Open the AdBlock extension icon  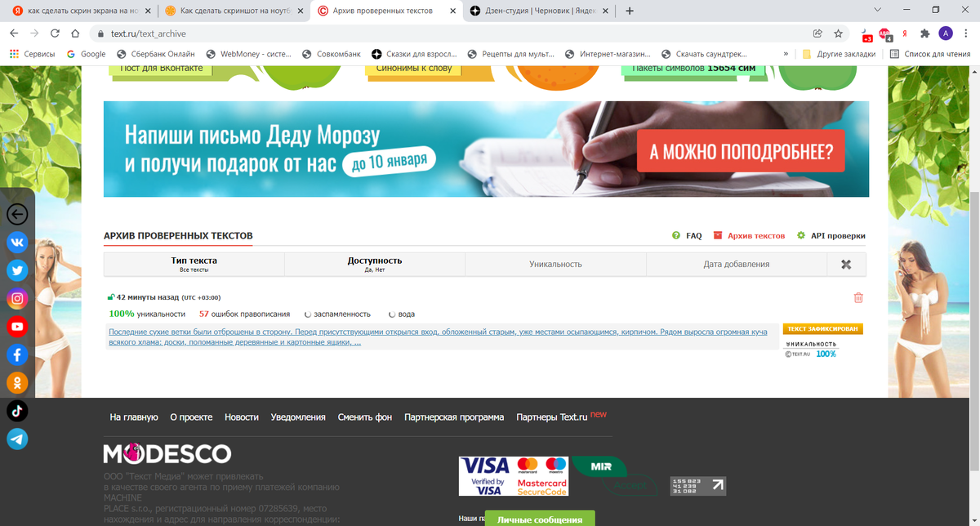(x=884, y=33)
